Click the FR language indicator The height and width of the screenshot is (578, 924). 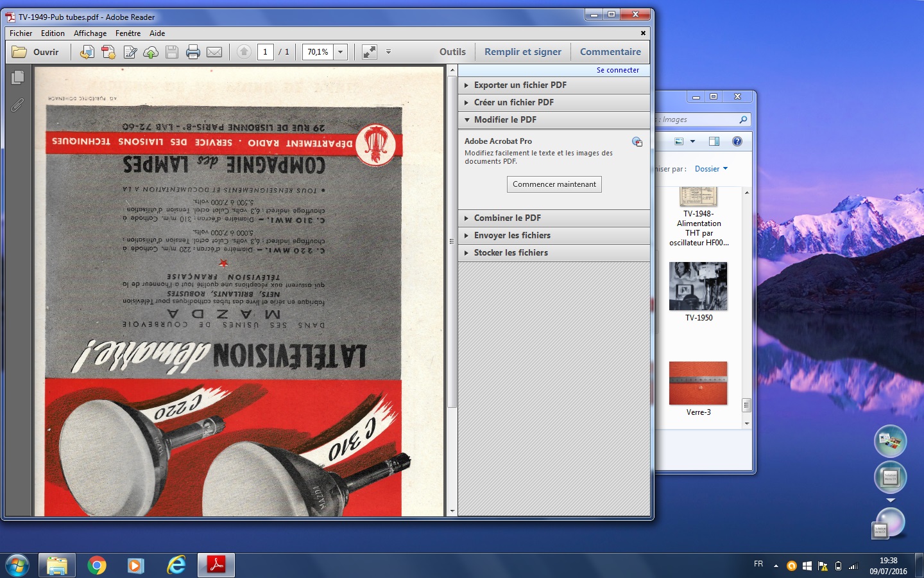pos(758,564)
